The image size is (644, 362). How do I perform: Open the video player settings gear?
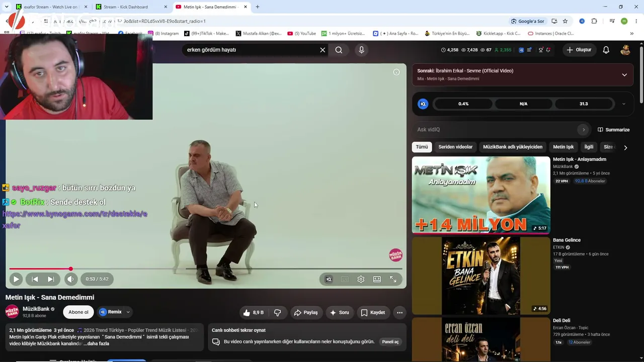click(361, 279)
